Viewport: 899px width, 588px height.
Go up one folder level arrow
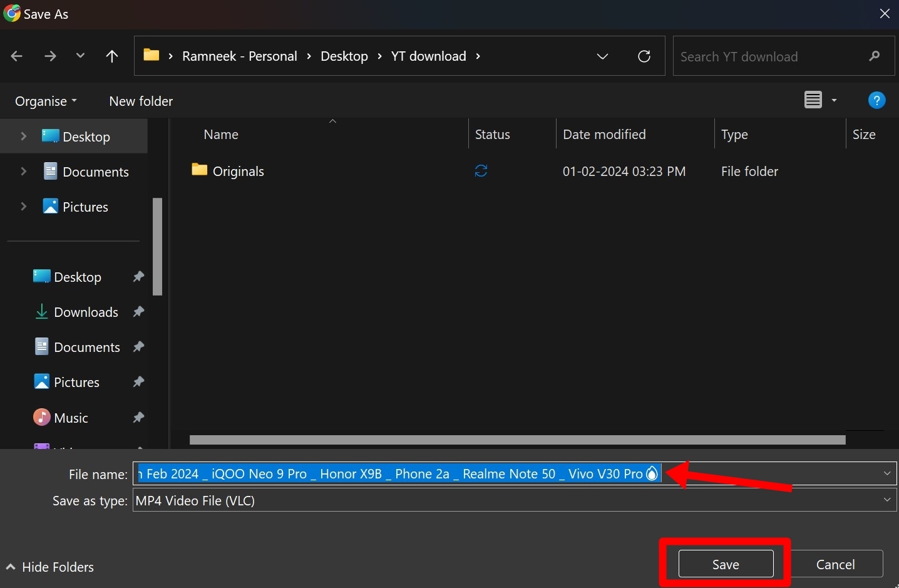[112, 56]
